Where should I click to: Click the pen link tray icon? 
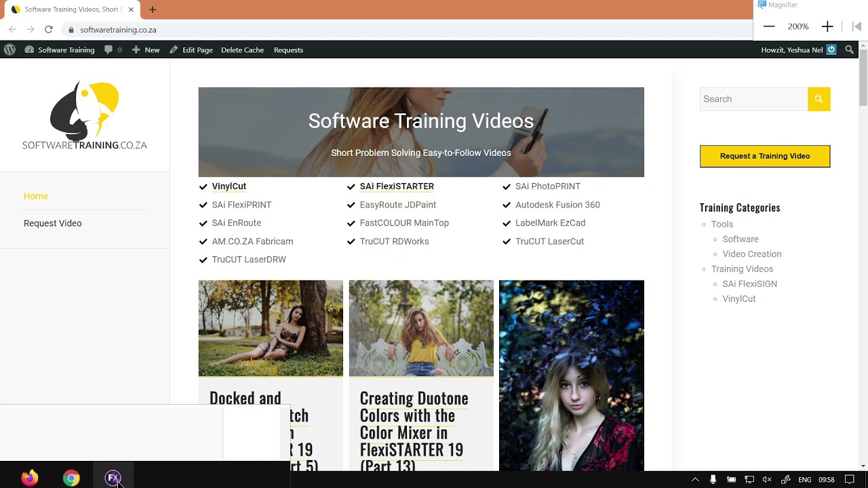coord(785,480)
